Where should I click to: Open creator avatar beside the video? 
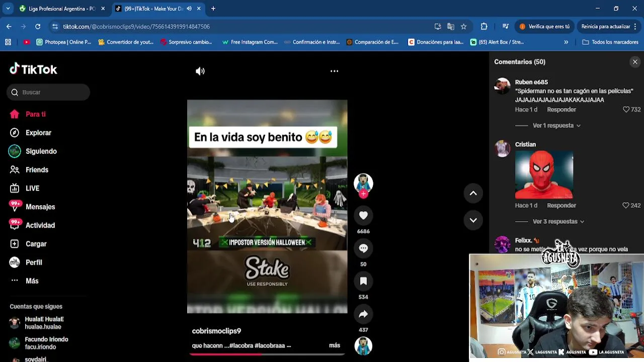tap(363, 183)
